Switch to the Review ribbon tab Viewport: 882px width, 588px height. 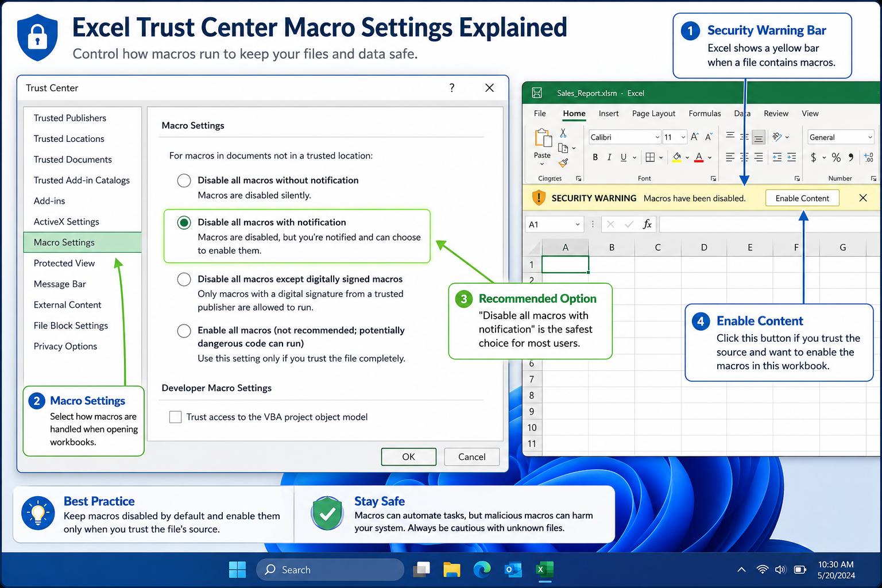coord(776,113)
